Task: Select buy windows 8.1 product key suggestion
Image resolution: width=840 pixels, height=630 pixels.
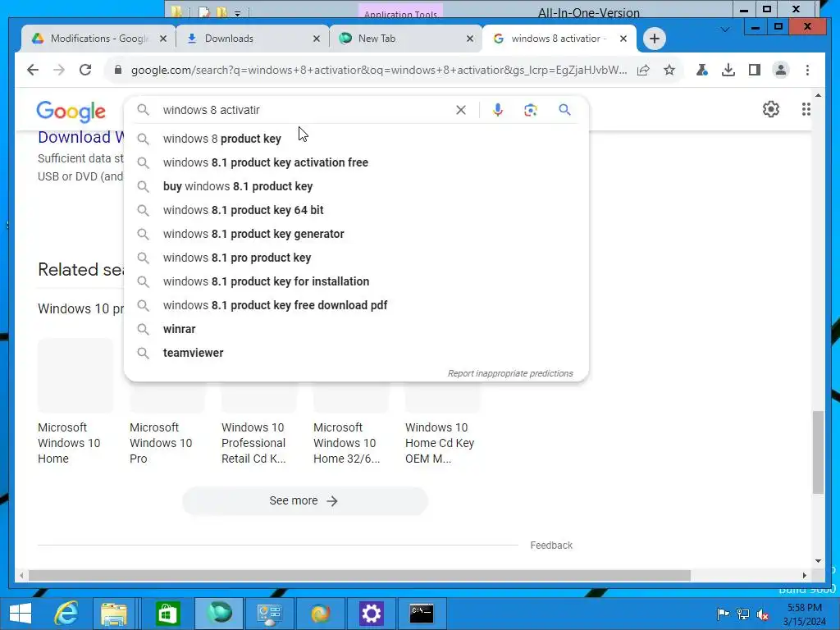Action: 356,186
